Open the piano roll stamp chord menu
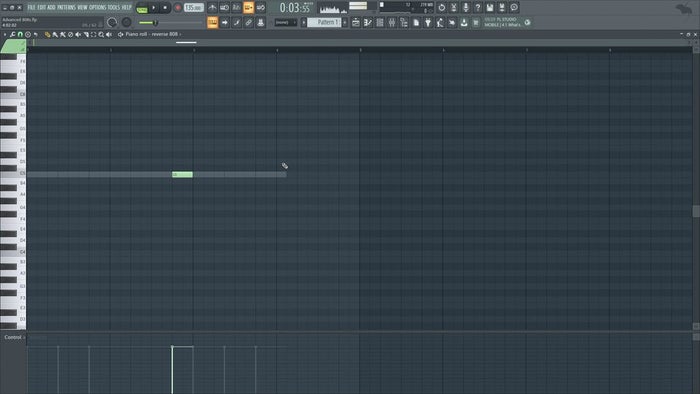The image size is (700, 394). [x=28, y=34]
